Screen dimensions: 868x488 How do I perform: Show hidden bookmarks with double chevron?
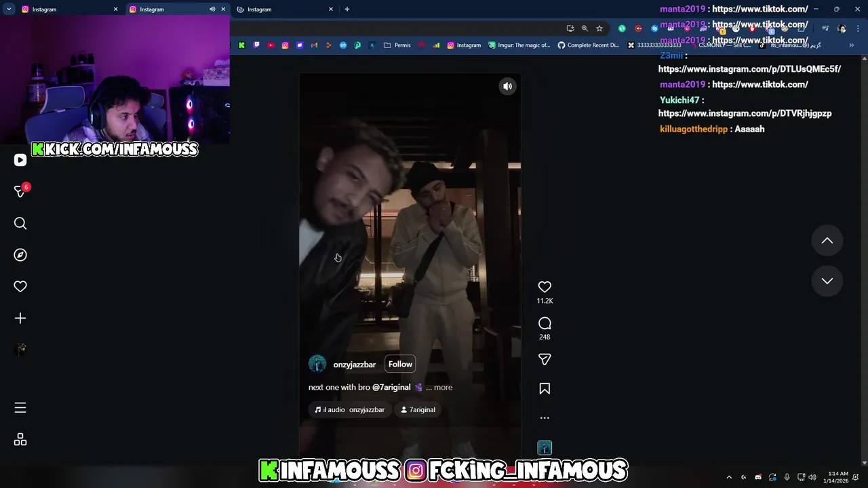coord(852,45)
